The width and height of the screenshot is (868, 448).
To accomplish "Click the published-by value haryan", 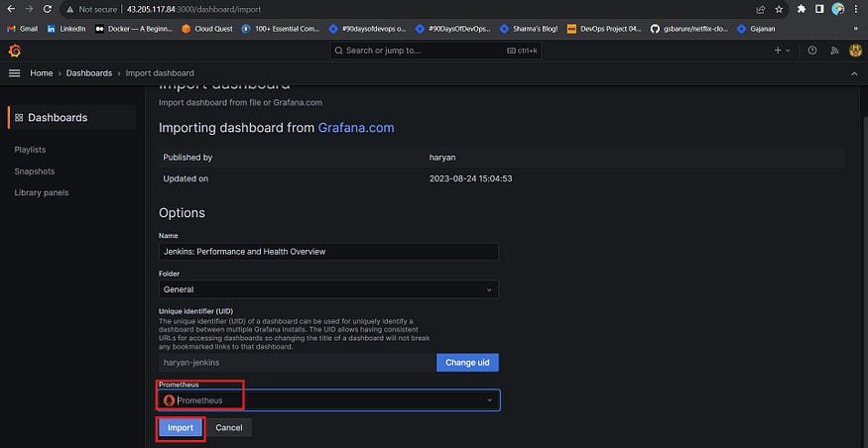I will click(x=442, y=158).
